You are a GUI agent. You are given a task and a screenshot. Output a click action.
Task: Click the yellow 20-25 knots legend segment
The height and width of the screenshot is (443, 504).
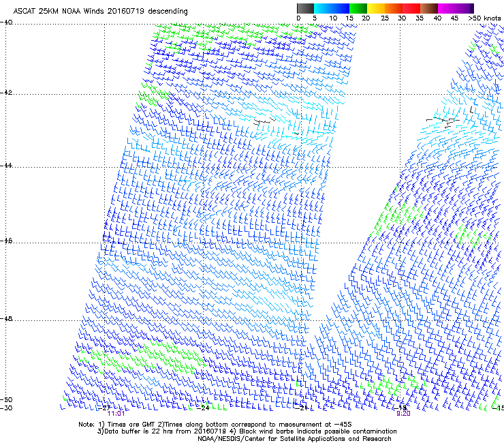pyautogui.click(x=376, y=8)
